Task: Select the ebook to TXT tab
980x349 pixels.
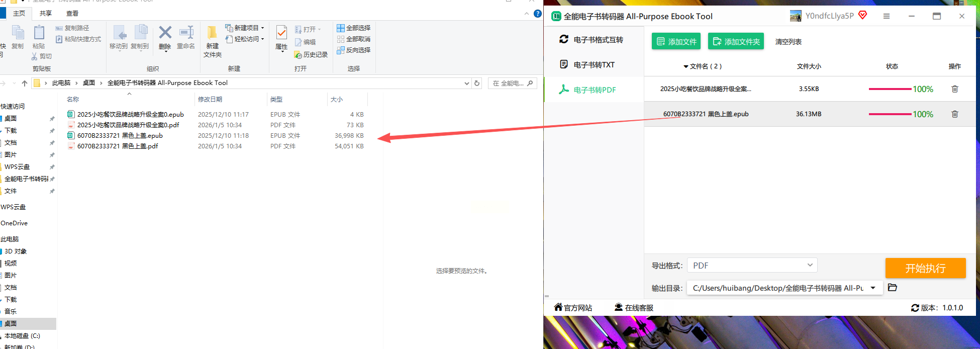Action: [594, 65]
